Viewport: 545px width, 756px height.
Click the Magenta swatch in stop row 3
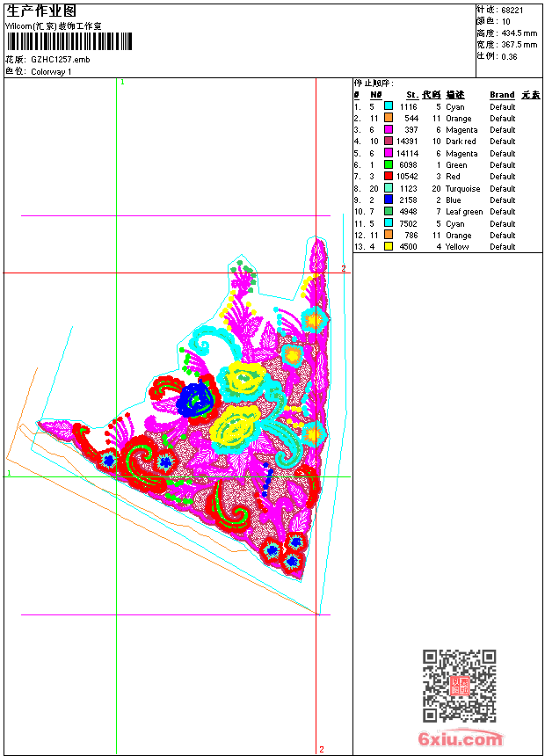point(389,129)
